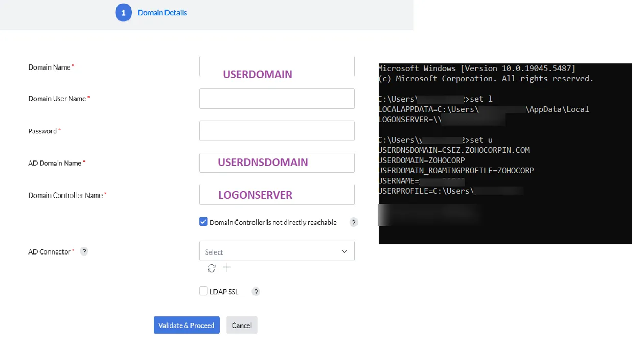Click the Microsoft Windows version line
Screen dimensions: 644x348
click(x=476, y=68)
